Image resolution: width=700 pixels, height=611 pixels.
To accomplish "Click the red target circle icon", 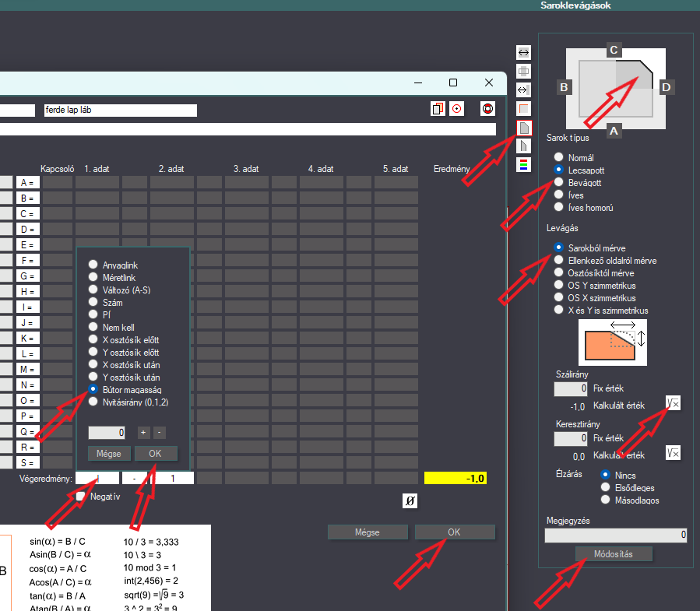I will 457,108.
